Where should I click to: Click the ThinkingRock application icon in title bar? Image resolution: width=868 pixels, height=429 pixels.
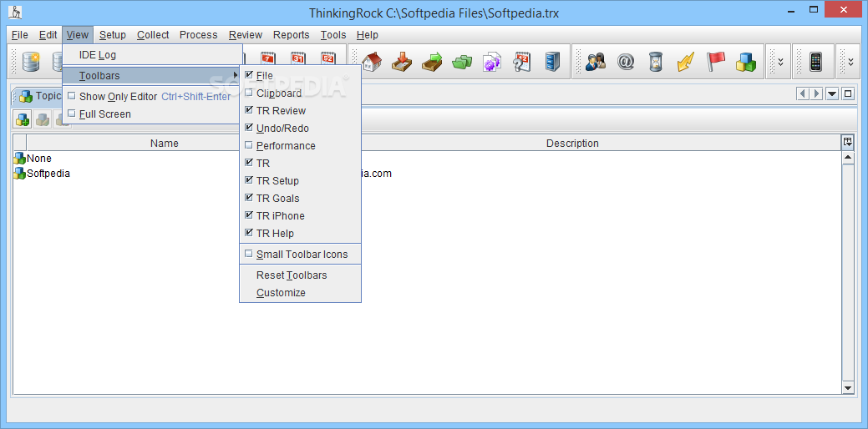[x=16, y=13]
